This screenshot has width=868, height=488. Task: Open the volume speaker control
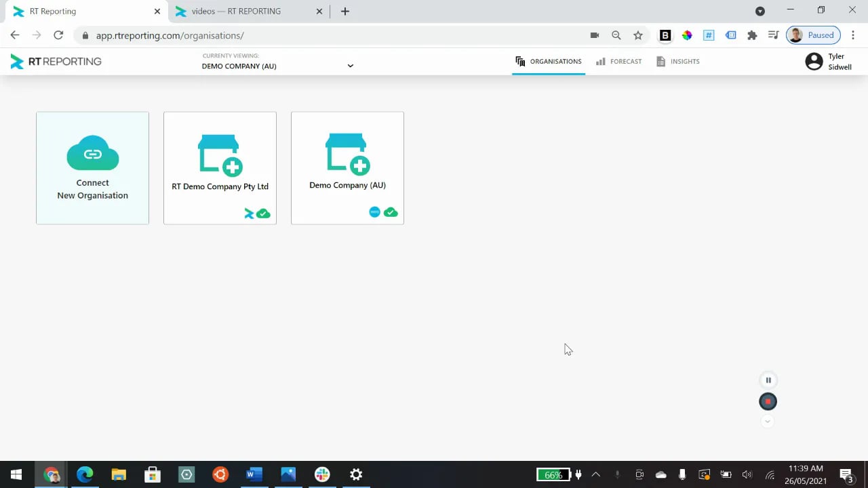pyautogui.click(x=747, y=474)
